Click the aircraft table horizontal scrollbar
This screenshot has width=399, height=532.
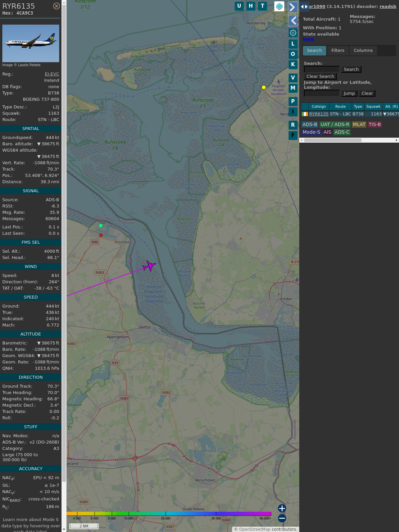(x=332, y=140)
